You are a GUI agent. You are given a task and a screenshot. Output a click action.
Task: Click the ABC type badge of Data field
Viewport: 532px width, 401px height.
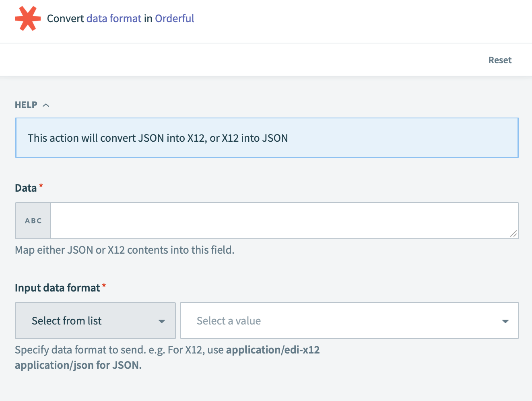pyautogui.click(x=33, y=221)
